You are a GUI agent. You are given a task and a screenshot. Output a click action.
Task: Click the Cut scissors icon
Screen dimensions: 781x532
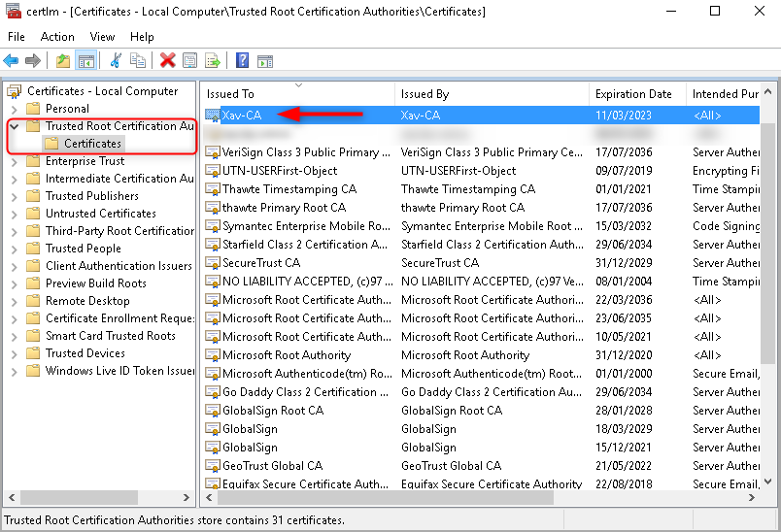point(115,60)
